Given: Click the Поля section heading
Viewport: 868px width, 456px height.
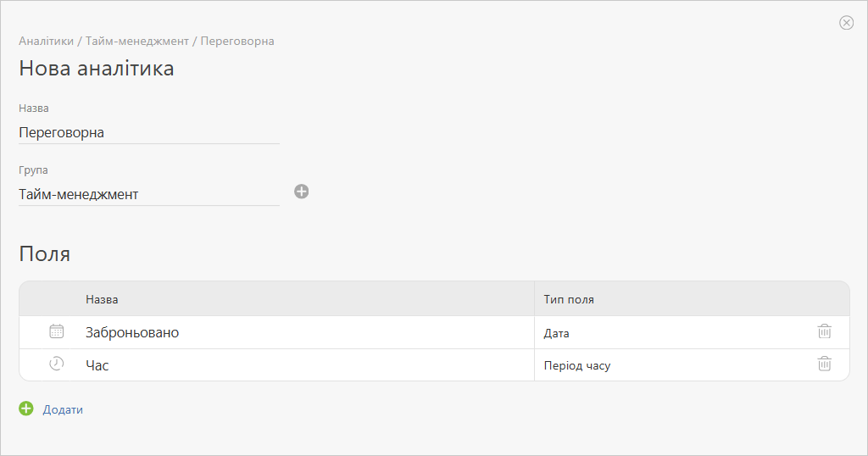Looking at the screenshot, I should pos(44,254).
